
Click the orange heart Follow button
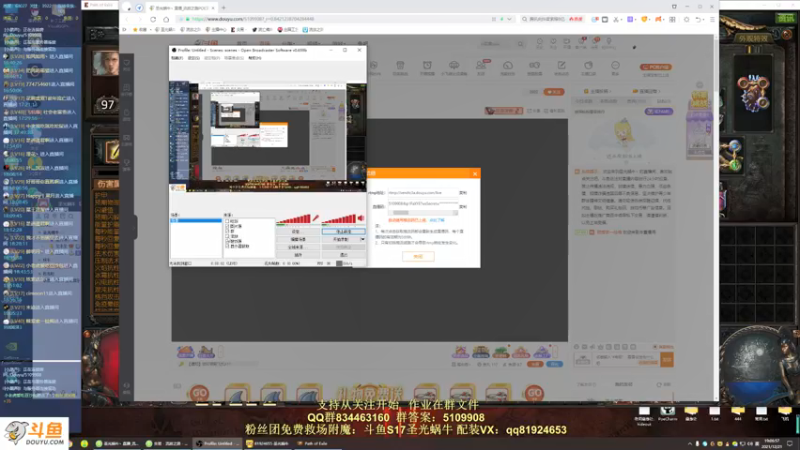554,92
